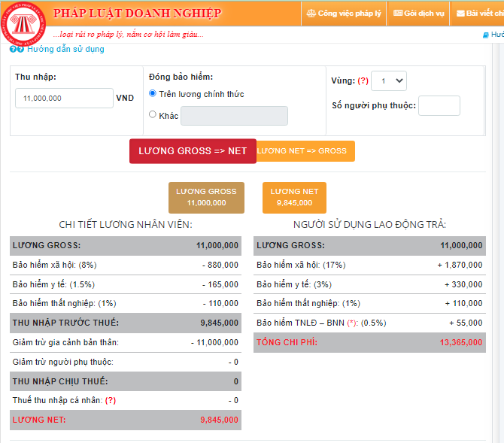This screenshot has width=504, height=443.
Task: Click the red 9,845,000 net value
Action: coord(219,420)
